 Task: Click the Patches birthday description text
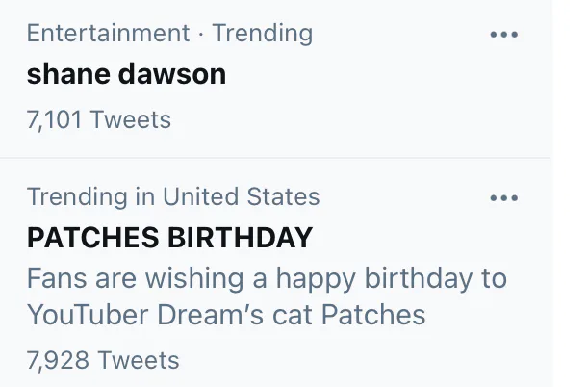coord(267,297)
